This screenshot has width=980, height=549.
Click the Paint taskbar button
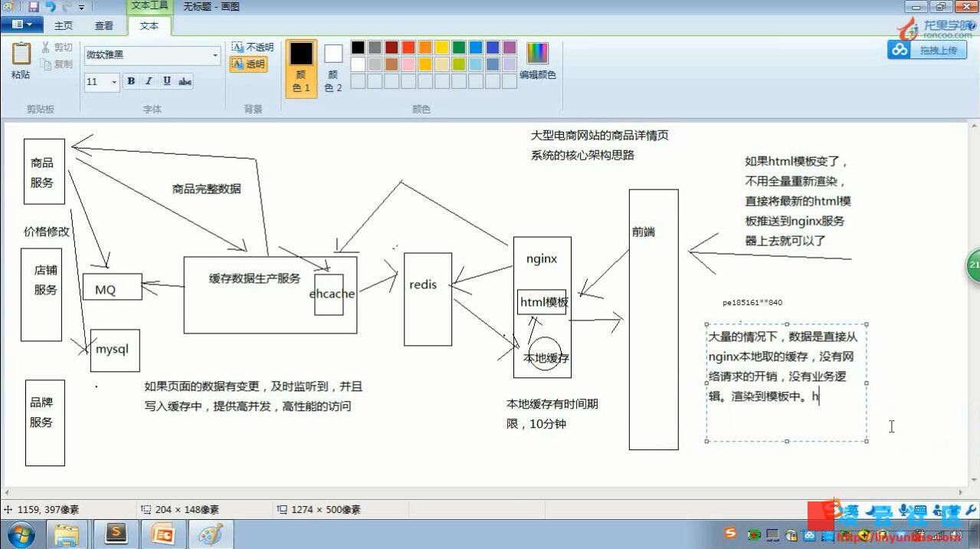pos(211,534)
